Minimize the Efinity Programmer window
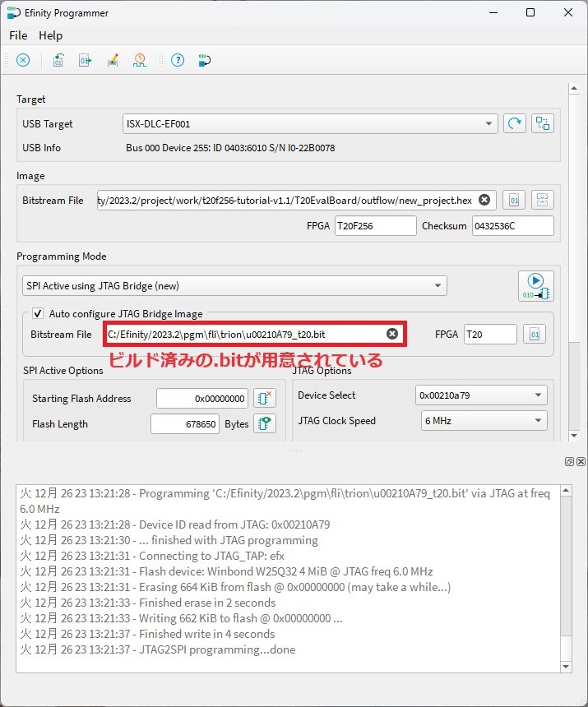 [x=493, y=12]
